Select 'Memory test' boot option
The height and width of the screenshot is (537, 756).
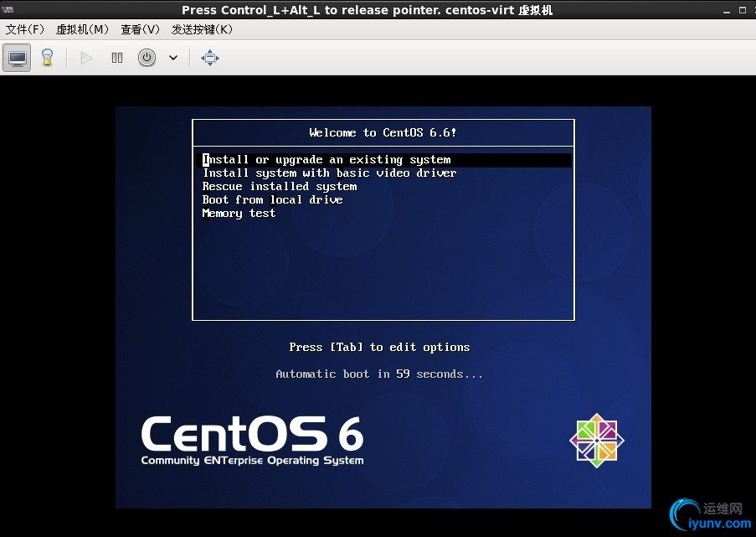tap(239, 214)
